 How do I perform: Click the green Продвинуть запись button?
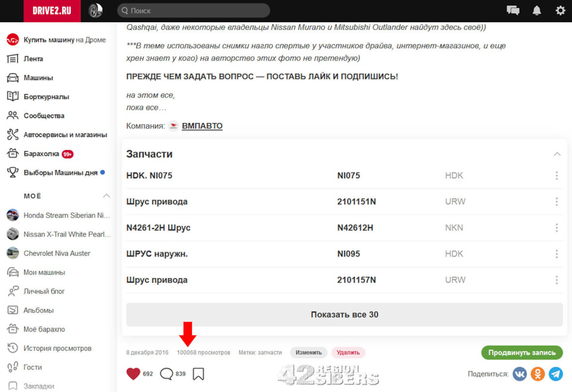pyautogui.click(x=522, y=353)
